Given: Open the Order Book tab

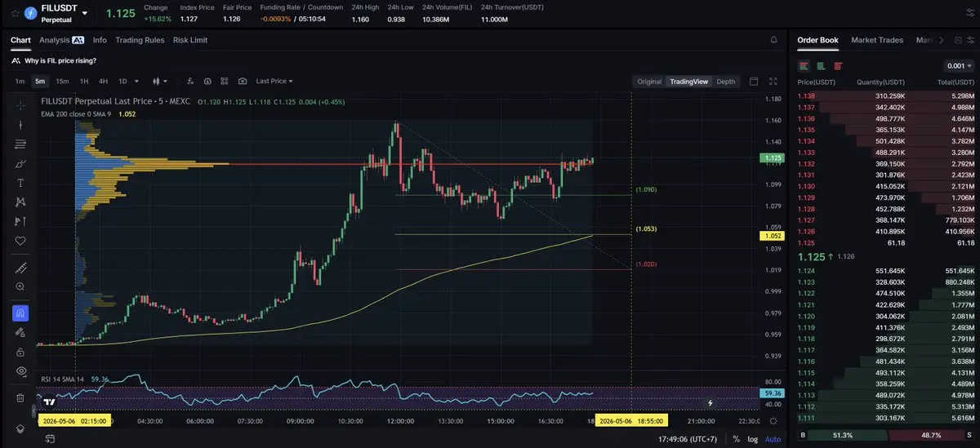Looking at the screenshot, I should pos(817,40).
